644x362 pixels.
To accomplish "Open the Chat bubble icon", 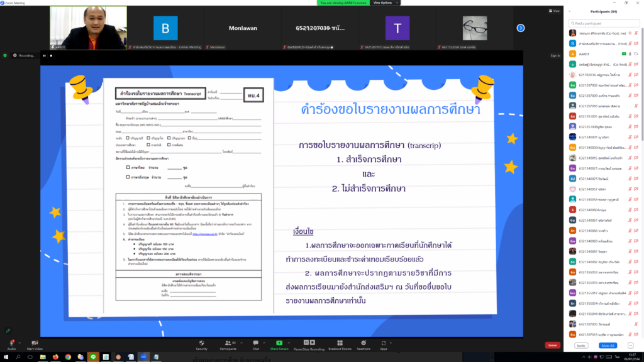I will coord(255,343).
